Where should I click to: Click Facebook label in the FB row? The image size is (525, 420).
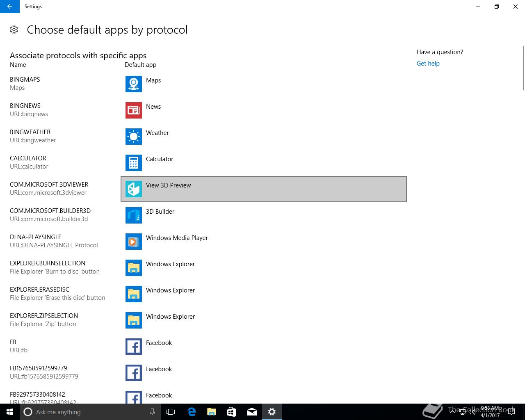click(x=159, y=343)
